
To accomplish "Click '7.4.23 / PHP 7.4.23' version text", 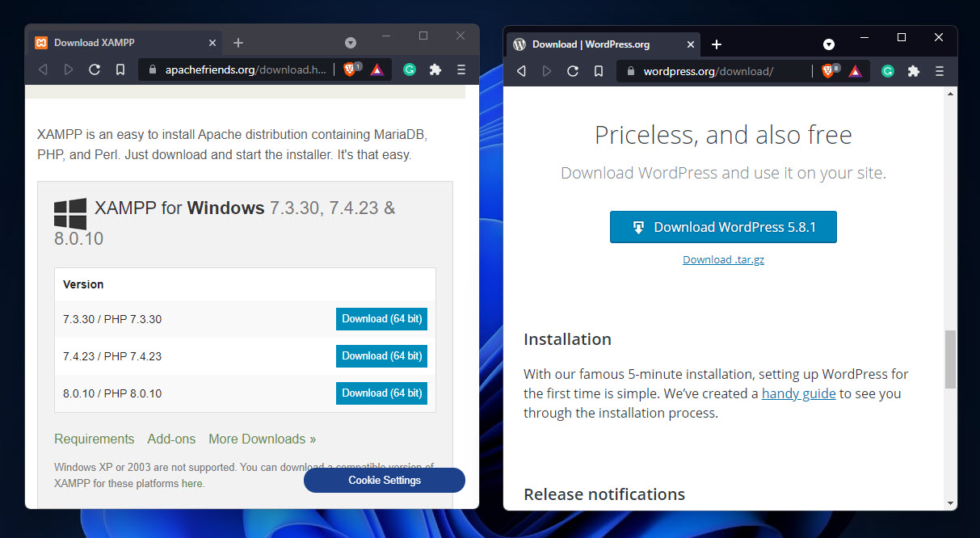I will 112,356.
